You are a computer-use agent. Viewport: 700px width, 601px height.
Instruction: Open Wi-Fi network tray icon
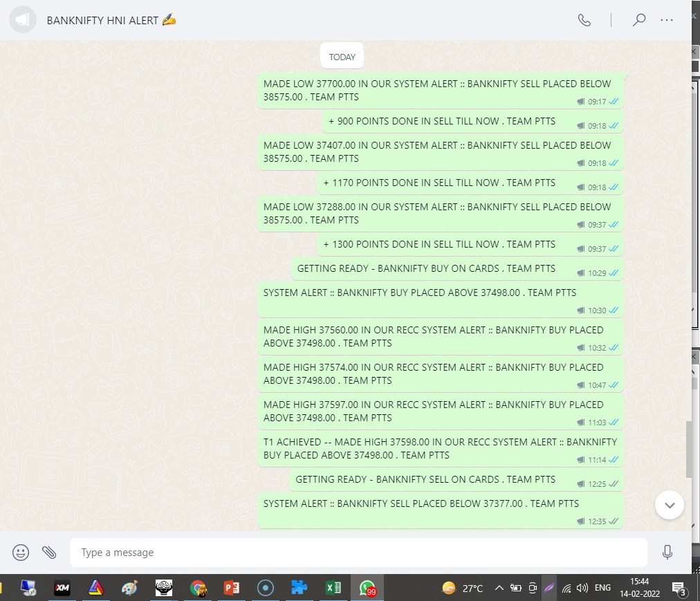(567, 589)
